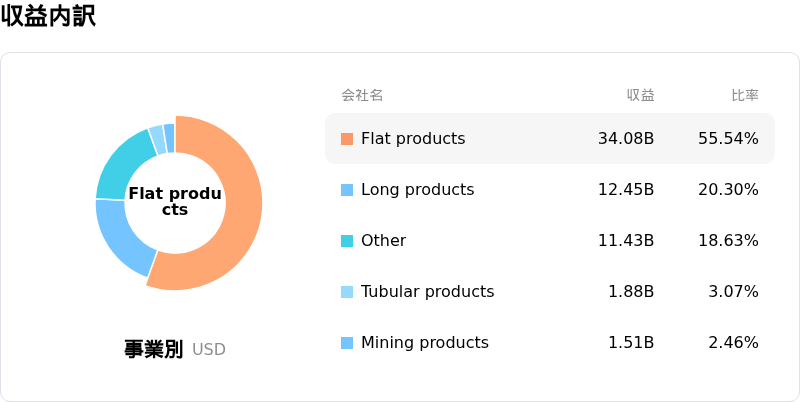Click the 20.30% ratio value

[x=728, y=190]
